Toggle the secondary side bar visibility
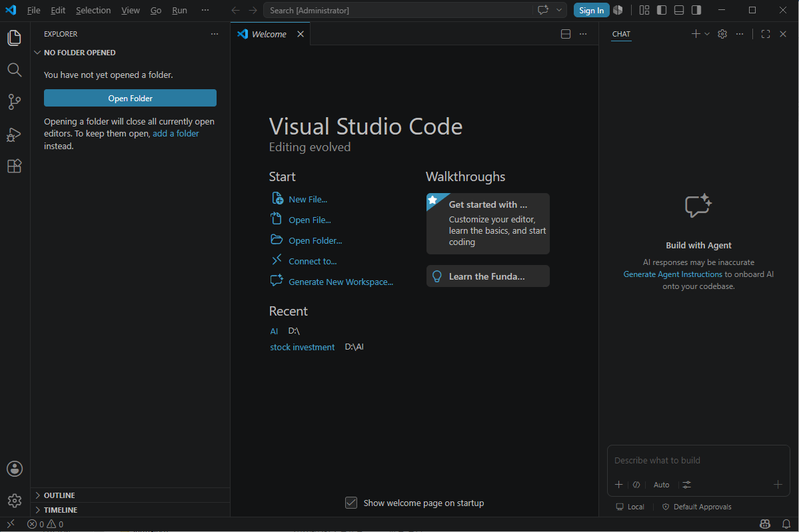 (x=696, y=10)
